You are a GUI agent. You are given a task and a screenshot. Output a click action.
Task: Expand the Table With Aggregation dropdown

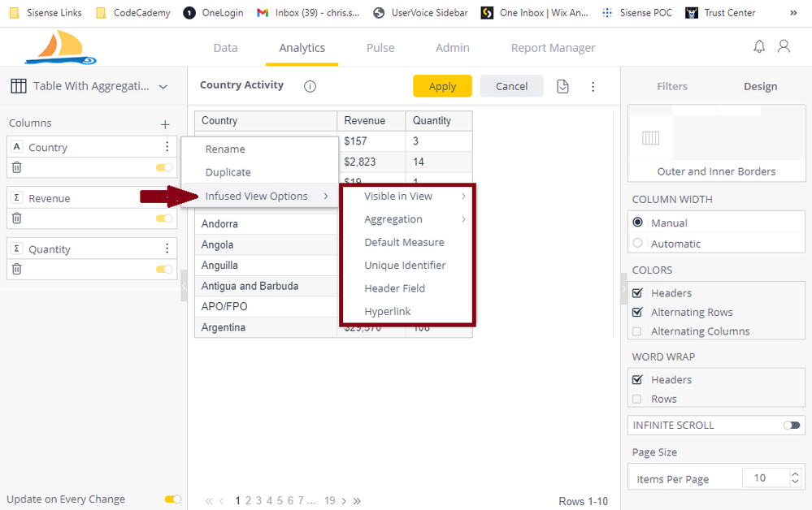click(163, 86)
